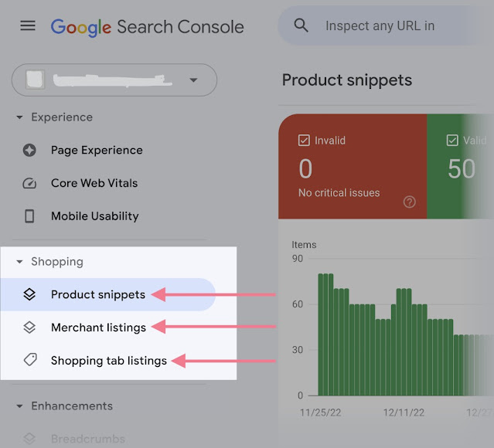
Task: Collapse the Enhancements section
Action: click(19, 406)
